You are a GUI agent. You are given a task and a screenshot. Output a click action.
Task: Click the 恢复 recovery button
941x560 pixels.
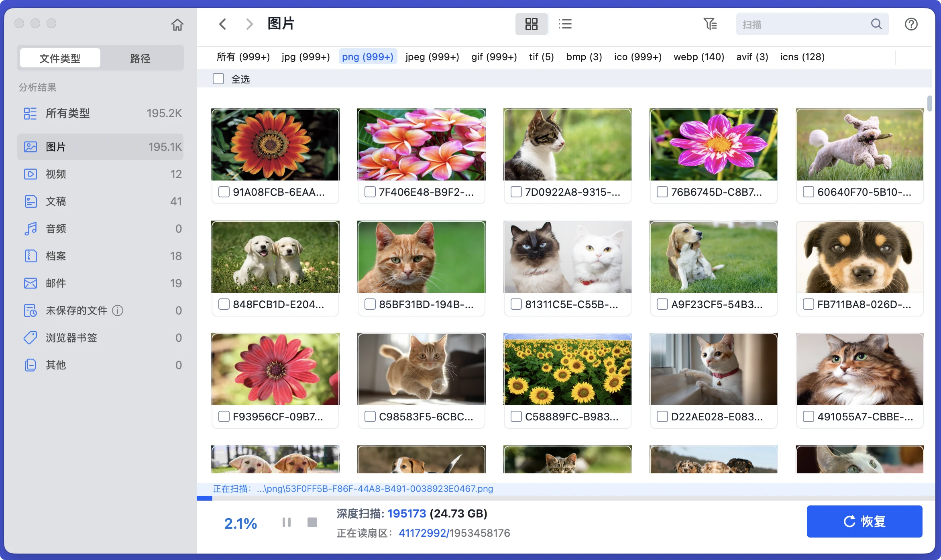[x=864, y=521]
